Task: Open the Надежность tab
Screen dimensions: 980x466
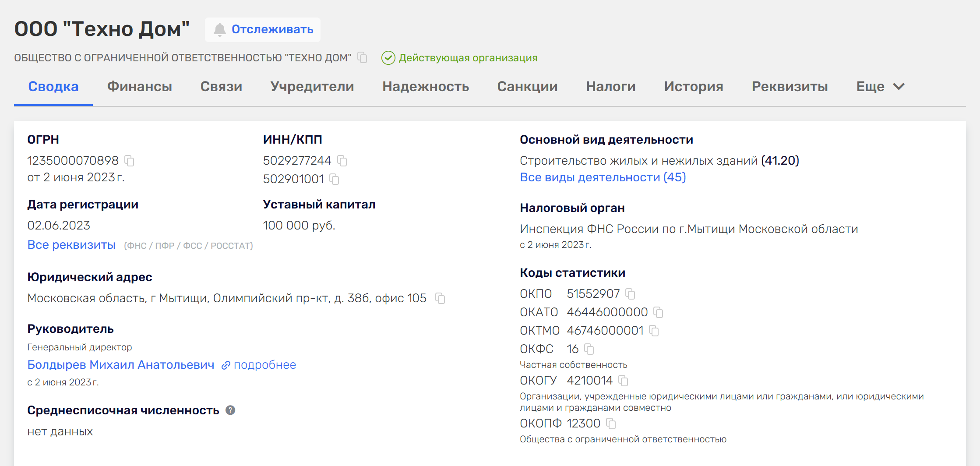Action: [x=426, y=87]
